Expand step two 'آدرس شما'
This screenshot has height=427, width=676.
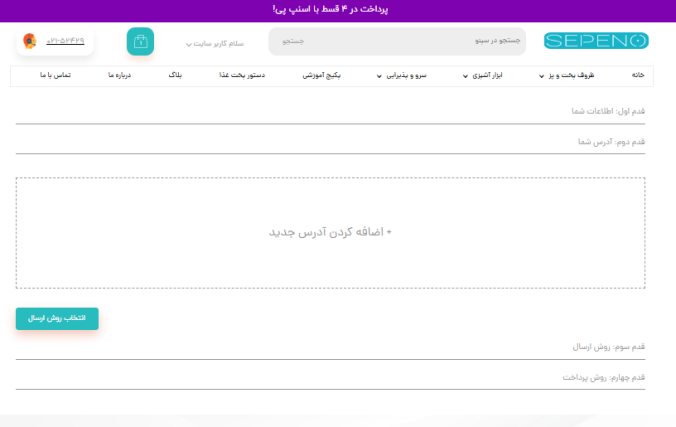click(x=330, y=142)
